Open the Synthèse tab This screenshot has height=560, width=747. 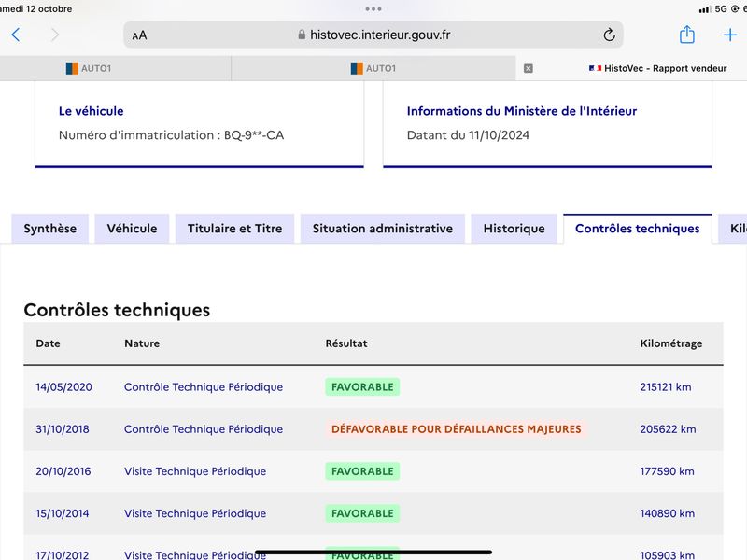pos(50,229)
